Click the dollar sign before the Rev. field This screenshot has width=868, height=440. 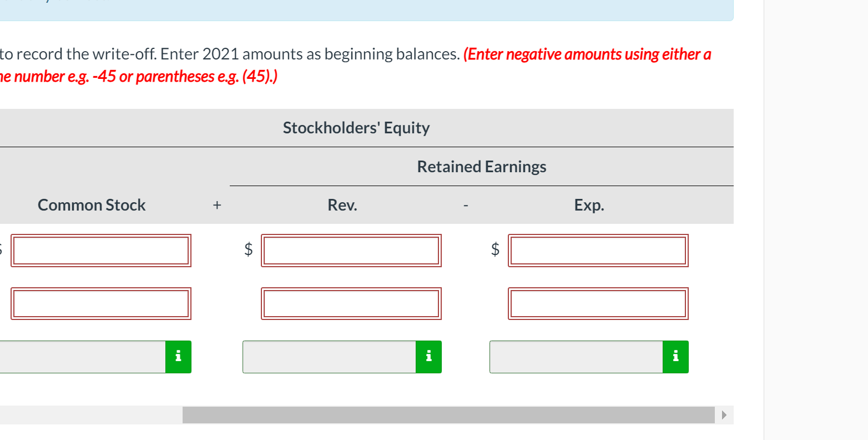249,249
